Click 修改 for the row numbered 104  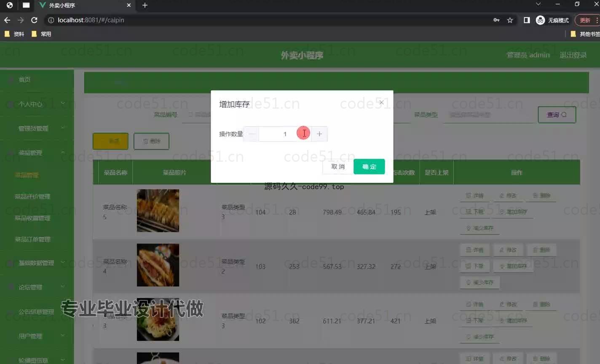[508, 195]
